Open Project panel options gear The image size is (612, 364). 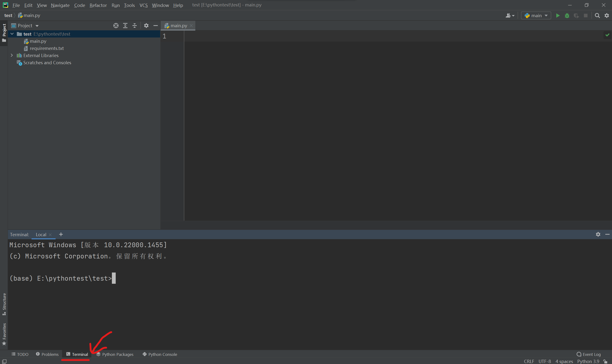(146, 26)
